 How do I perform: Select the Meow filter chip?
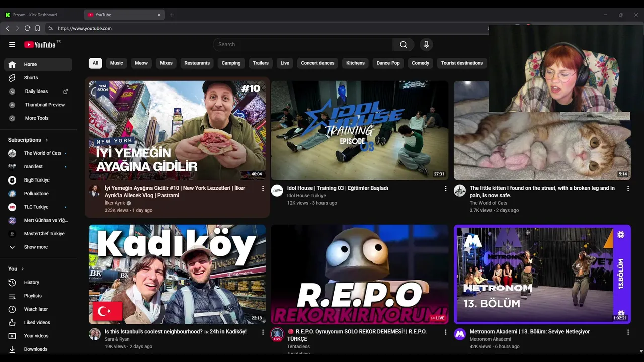coord(141,63)
